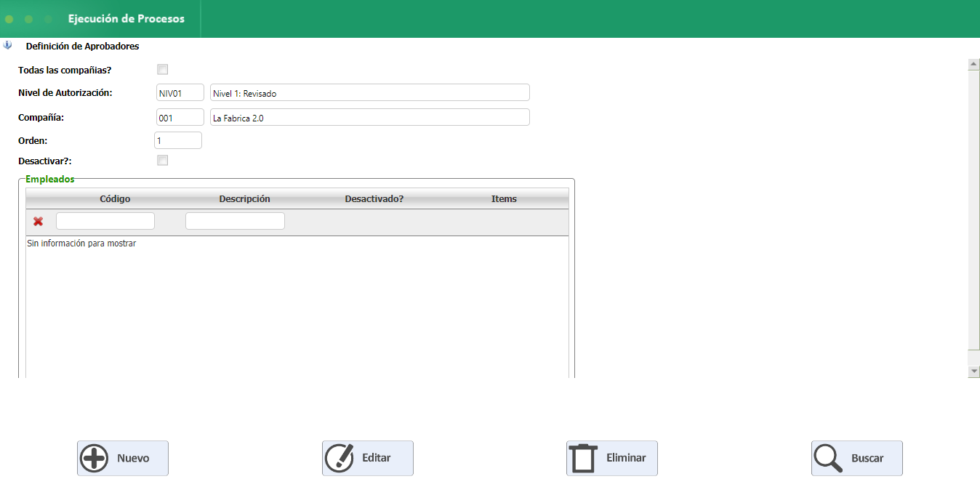Image resolution: width=980 pixels, height=487 pixels.
Task: Click the Nivel de Autorización code field NIV01
Action: (x=180, y=93)
